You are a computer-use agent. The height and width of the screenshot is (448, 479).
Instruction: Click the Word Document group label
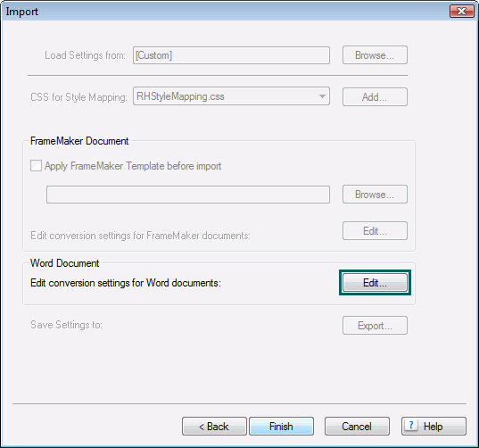[65, 263]
